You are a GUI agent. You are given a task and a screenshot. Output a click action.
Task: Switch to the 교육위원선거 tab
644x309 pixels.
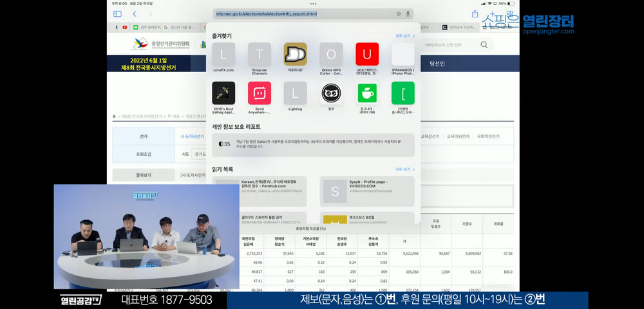[458, 136]
